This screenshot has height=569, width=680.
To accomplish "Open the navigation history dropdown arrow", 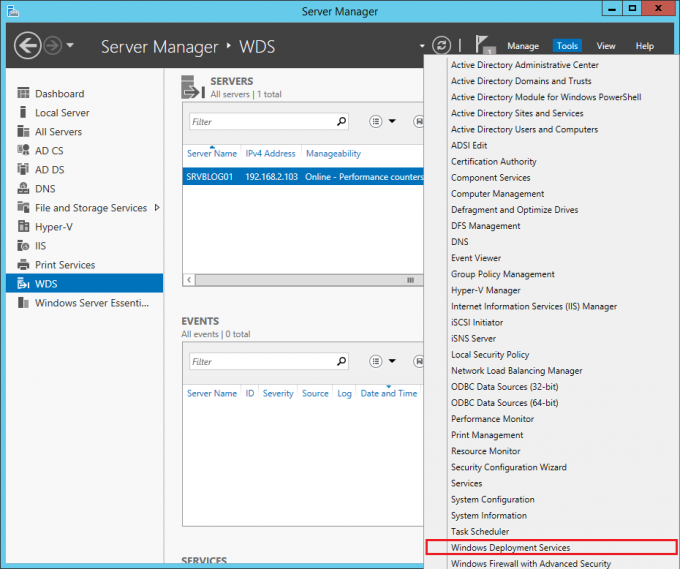I will [70, 46].
